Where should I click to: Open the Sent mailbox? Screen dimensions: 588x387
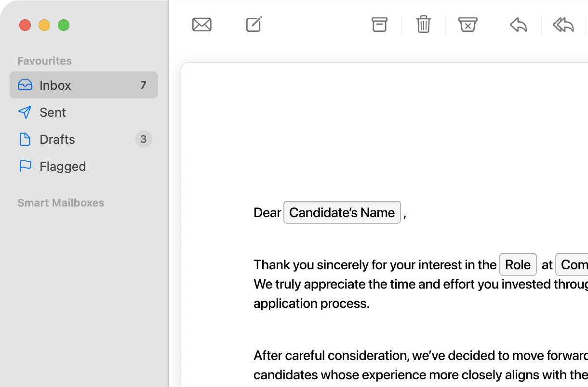coord(84,112)
